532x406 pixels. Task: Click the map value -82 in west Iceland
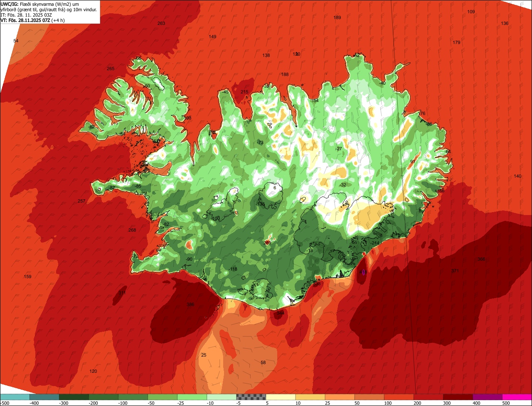point(166,224)
